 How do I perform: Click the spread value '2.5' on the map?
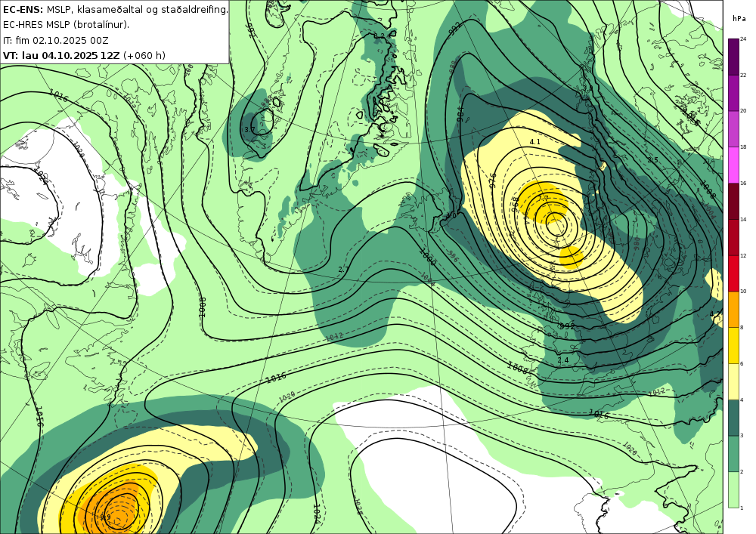coord(653,160)
